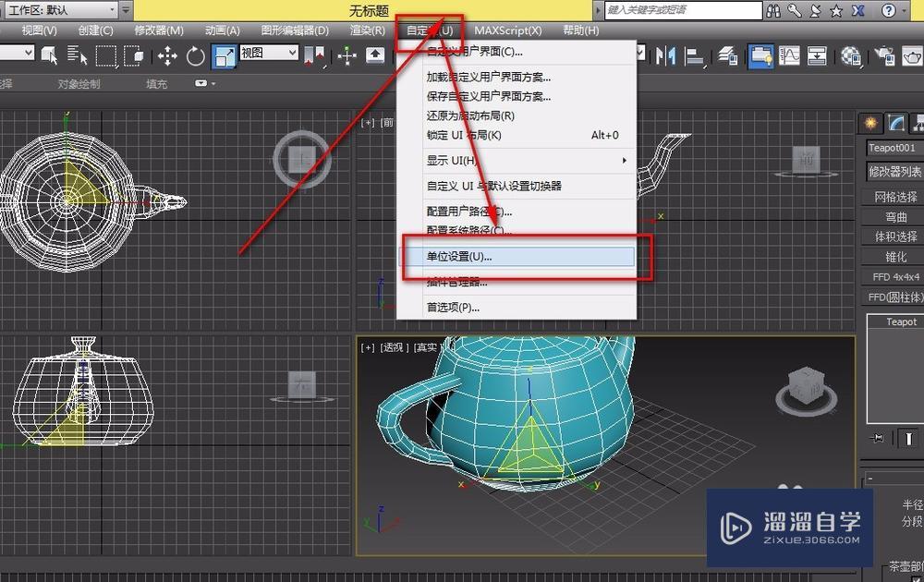Activate the Select and Rotate tool
Viewport: 924px width, 582px height.
(195, 56)
